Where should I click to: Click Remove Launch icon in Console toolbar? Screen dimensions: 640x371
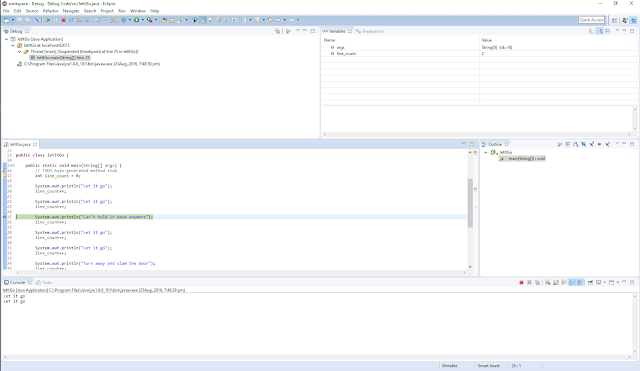click(x=529, y=282)
